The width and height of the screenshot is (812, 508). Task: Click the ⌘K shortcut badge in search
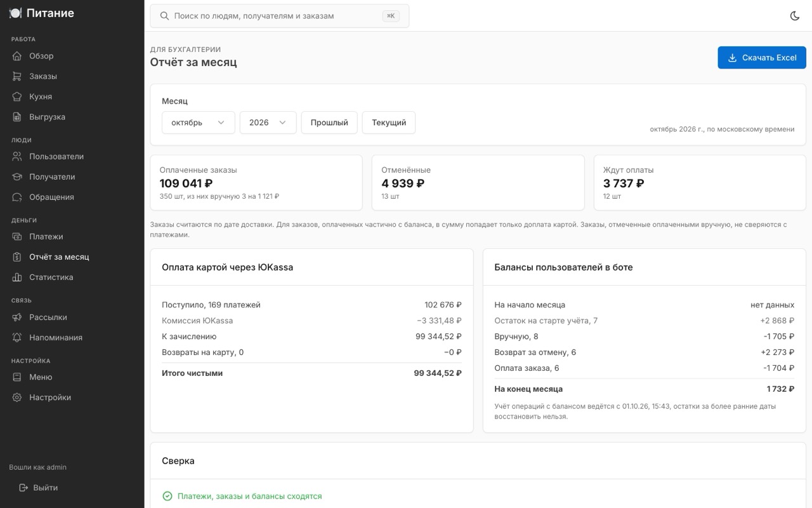click(x=391, y=16)
